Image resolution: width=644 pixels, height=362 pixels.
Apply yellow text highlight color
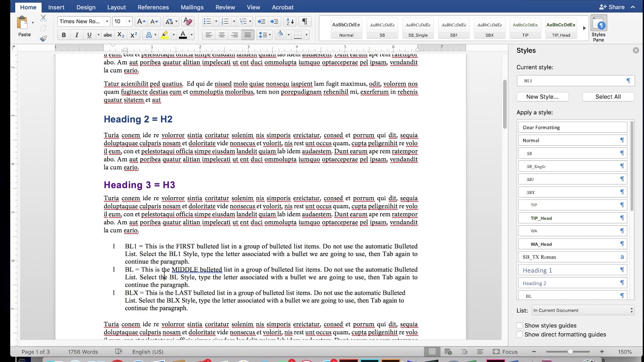165,35
